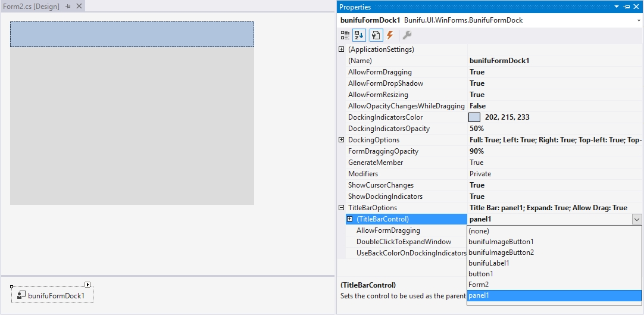This screenshot has height=315, width=644.
Task: Toggle auto-hide pin on Properties panel
Action: tap(627, 7)
